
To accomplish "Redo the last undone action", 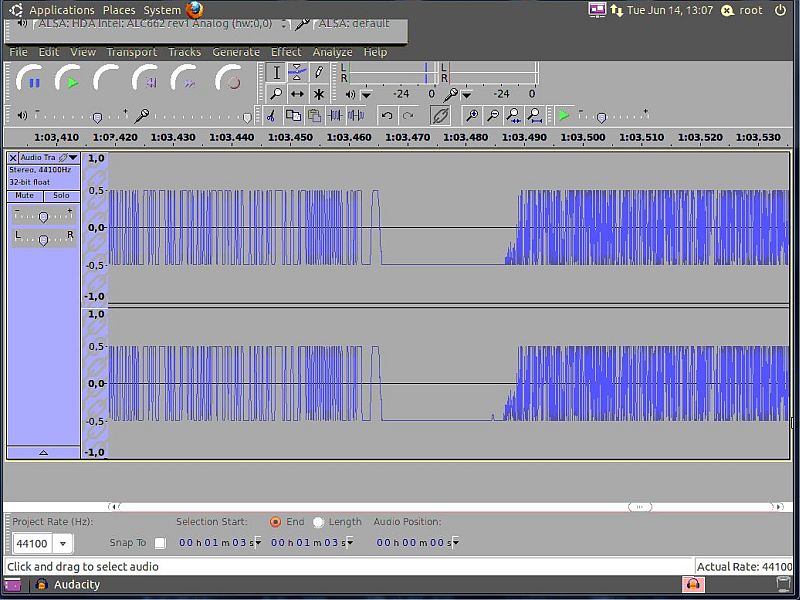I will pos(408,116).
